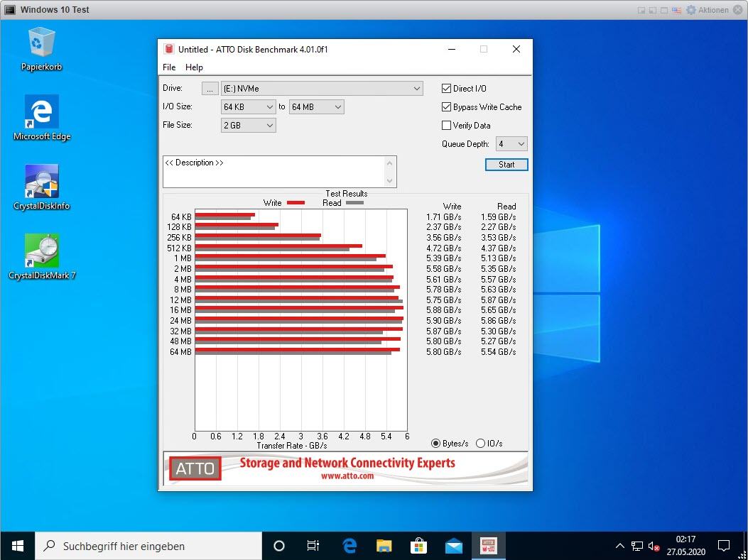Viewport: 748px width, 560px height.
Task: Close the ATTO Disk Benchmark window
Action: [516, 49]
